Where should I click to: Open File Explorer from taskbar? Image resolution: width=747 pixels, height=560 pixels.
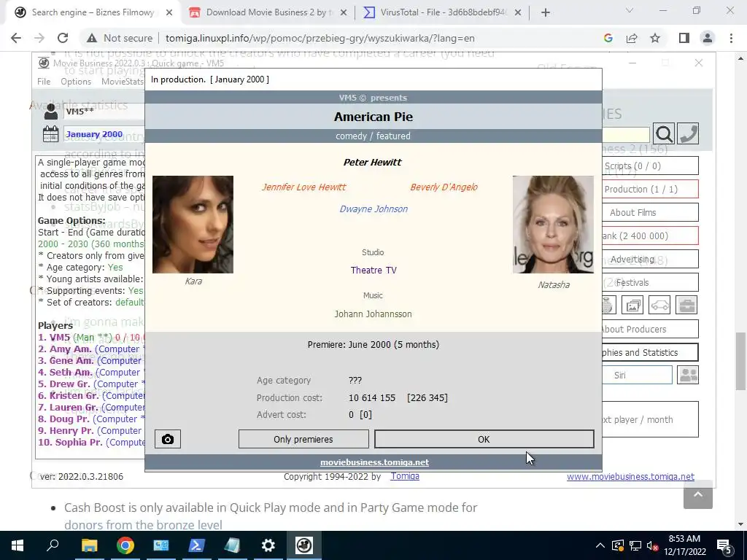(89, 545)
